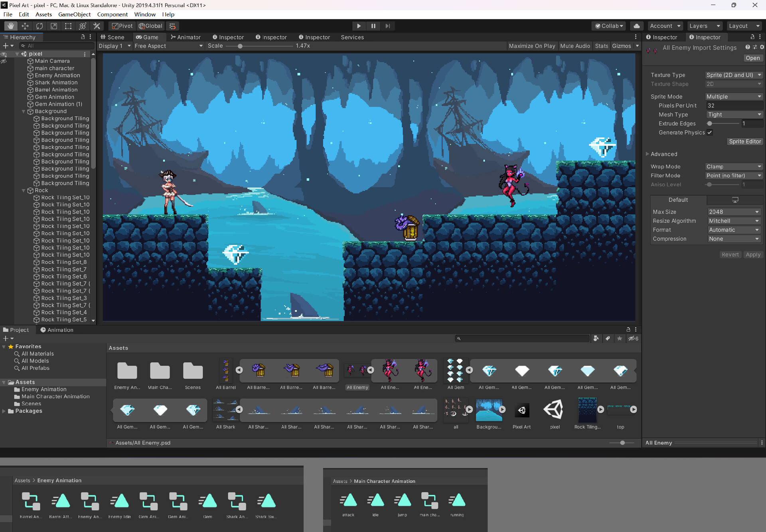Disable the Generate Physics checkbox
This screenshot has height=532, width=766.
710,132
